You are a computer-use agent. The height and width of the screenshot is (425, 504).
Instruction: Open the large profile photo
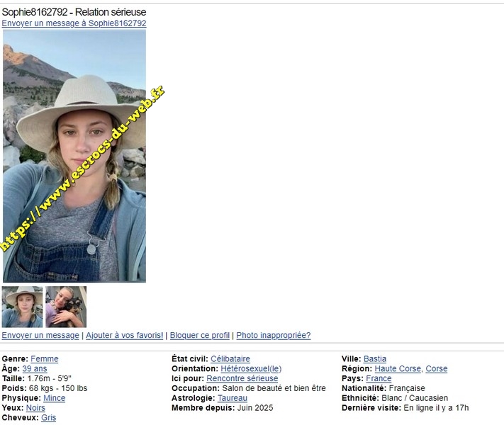click(x=74, y=156)
